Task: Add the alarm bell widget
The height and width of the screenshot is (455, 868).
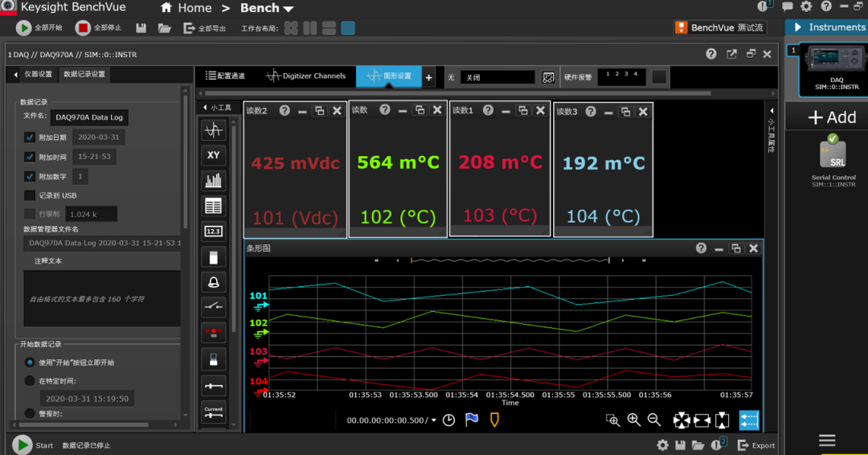Action: pos(213,282)
